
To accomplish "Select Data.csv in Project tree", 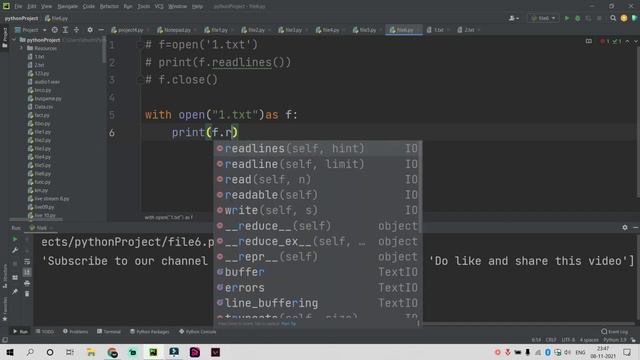I will [x=40, y=107].
